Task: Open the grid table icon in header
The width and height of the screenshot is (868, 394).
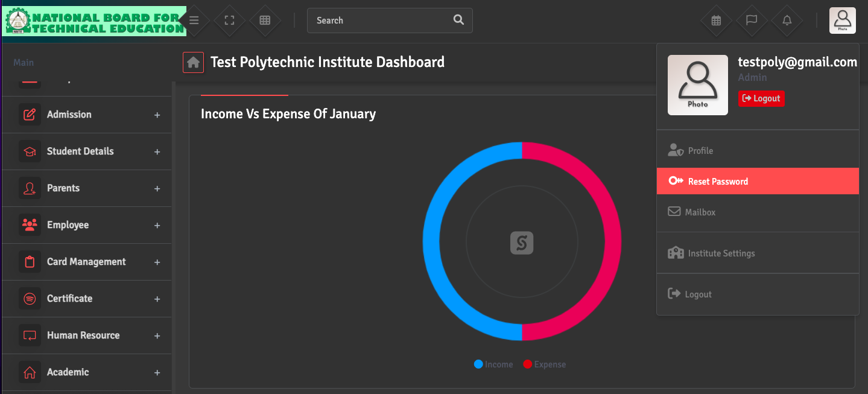Action: 265,21
